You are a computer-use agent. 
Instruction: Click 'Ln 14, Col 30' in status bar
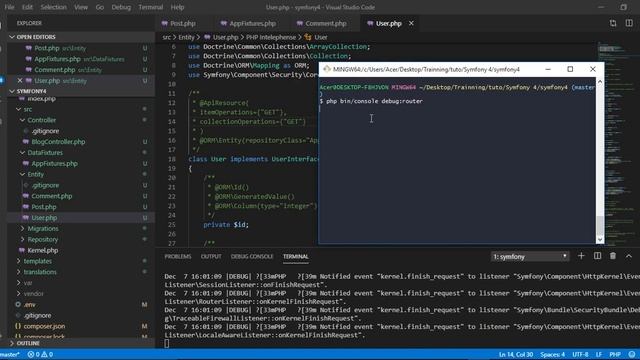pyautogui.click(x=516, y=354)
